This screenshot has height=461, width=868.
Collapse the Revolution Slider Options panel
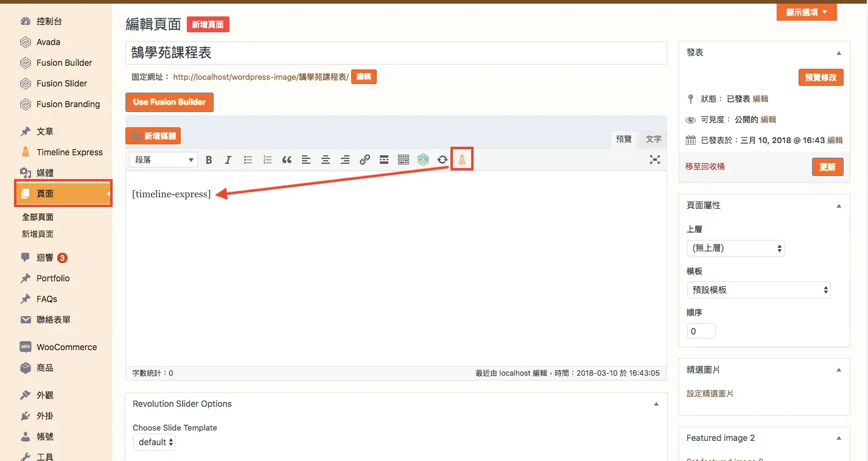tap(656, 404)
